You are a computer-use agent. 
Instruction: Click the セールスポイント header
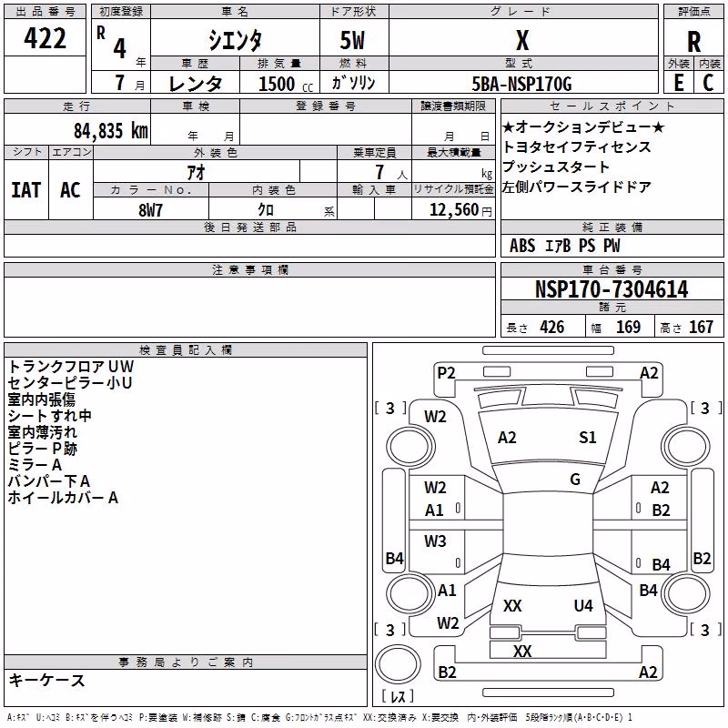[x=612, y=106]
